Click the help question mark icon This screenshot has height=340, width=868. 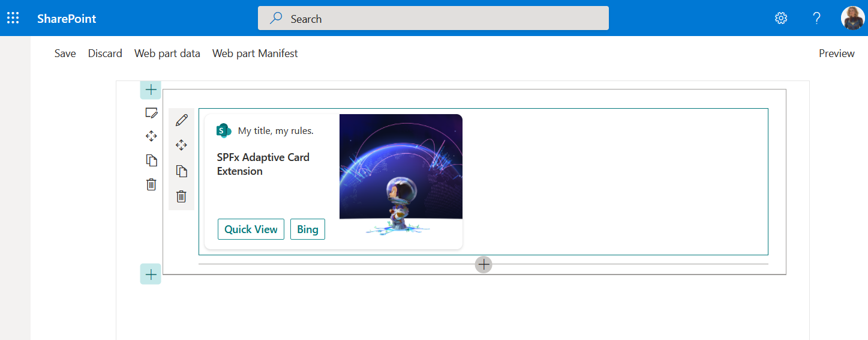pyautogui.click(x=816, y=18)
